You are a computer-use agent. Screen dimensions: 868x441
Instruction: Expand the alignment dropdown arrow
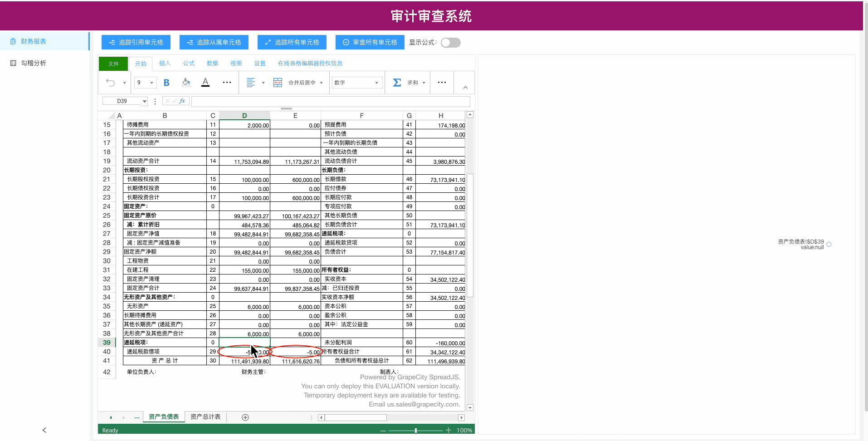pyautogui.click(x=263, y=83)
